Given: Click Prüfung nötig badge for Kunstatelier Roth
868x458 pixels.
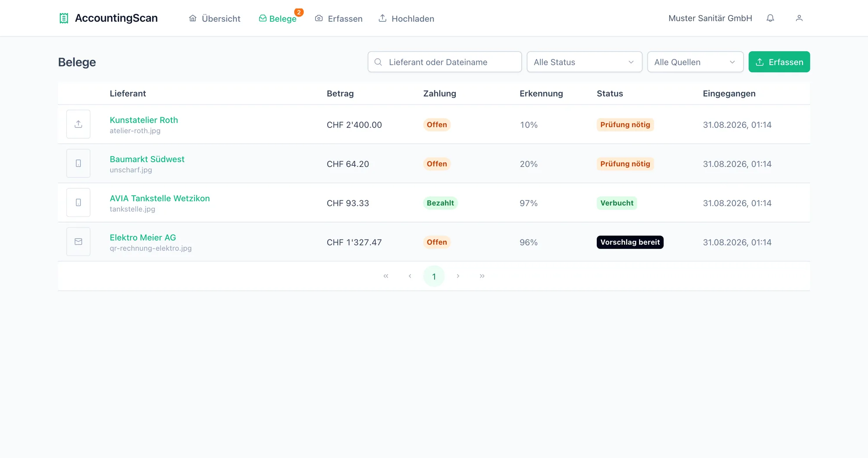Looking at the screenshot, I should click(x=625, y=124).
